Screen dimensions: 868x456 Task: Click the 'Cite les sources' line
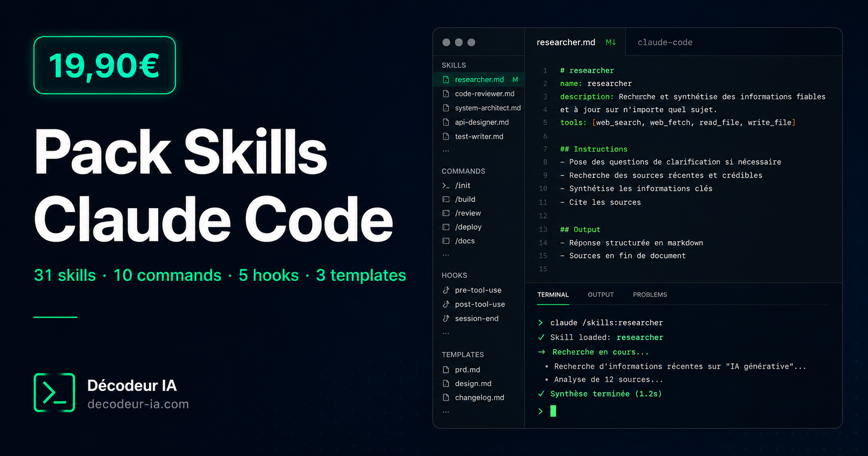point(600,203)
